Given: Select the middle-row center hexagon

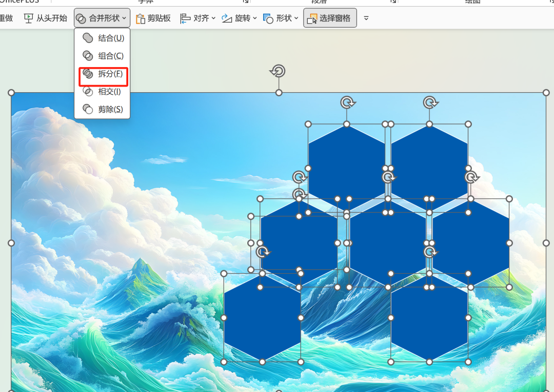Looking at the screenshot, I should (388, 243).
